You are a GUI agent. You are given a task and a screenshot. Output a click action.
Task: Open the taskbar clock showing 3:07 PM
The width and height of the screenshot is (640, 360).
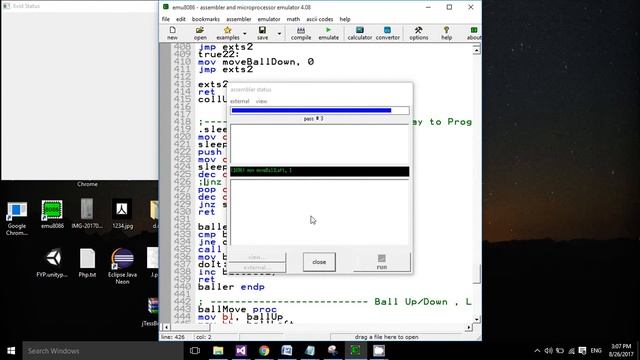point(621,351)
